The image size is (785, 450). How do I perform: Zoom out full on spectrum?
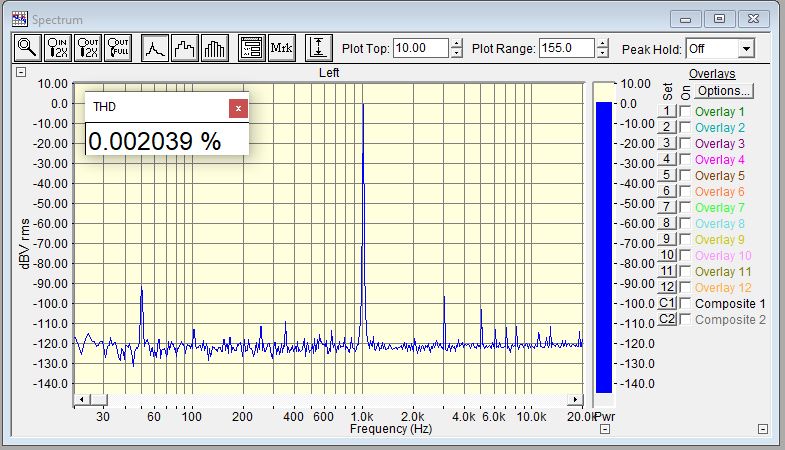click(x=118, y=48)
